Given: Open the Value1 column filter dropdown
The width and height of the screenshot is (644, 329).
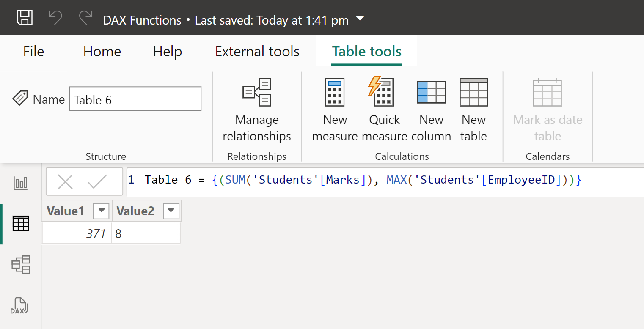Looking at the screenshot, I should (101, 211).
